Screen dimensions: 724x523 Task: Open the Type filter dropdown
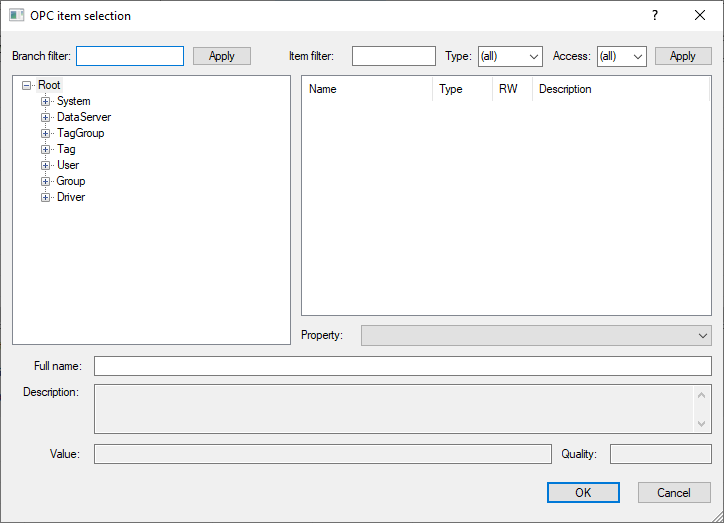[510, 56]
